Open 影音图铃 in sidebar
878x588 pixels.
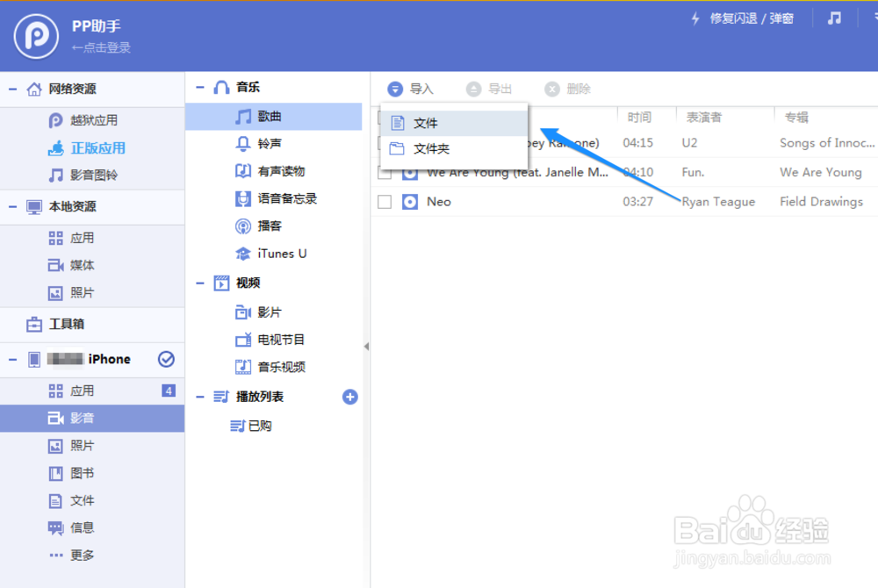tap(94, 176)
